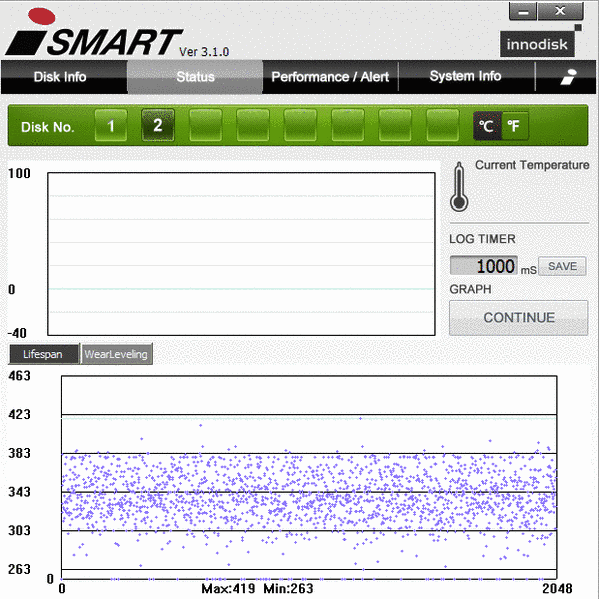Click the iSMART application logo
The height and width of the screenshot is (599, 599).
click(94, 33)
